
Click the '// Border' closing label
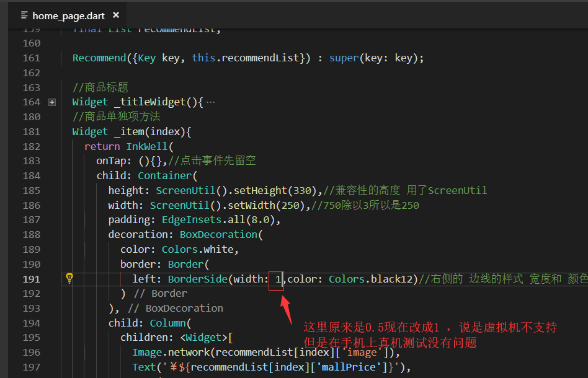tap(160, 293)
